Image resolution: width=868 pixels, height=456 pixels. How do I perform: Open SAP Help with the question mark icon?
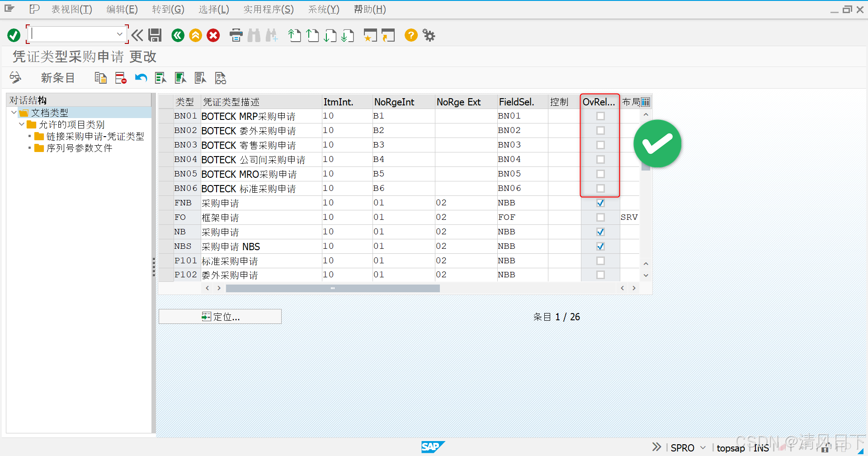point(410,35)
